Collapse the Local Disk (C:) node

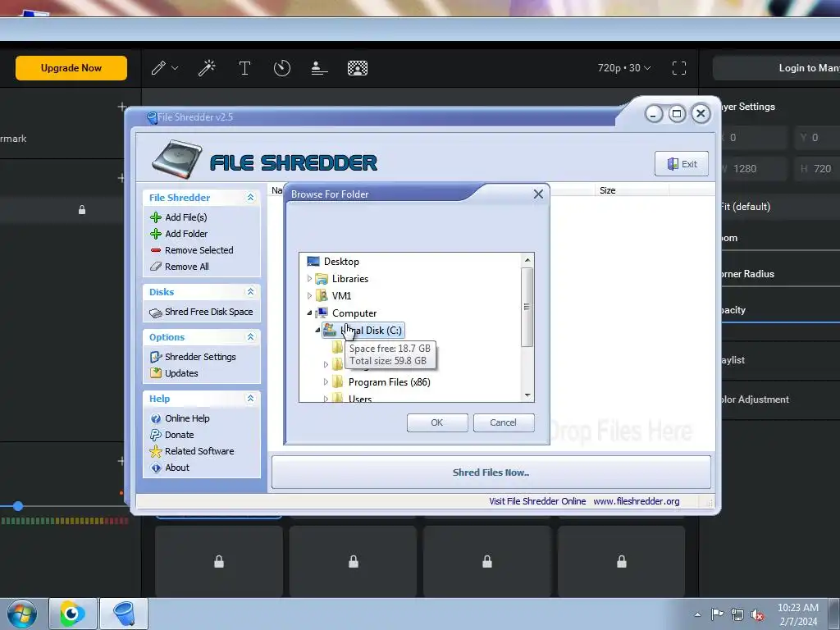point(317,330)
